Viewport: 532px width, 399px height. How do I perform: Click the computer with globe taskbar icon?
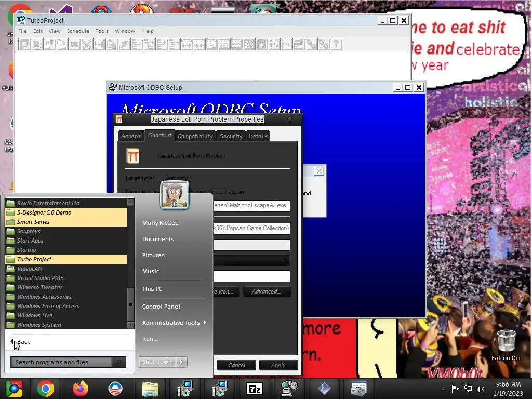[x=289, y=389]
